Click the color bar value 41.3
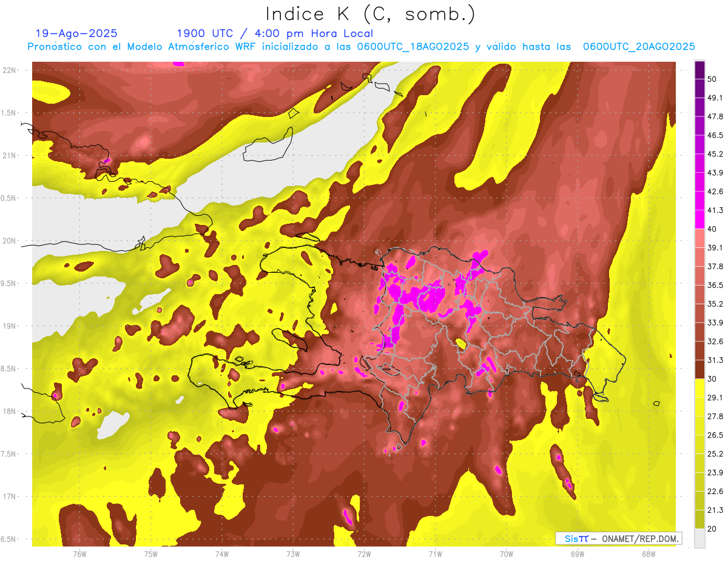Screen dimensions: 728x562 click(x=715, y=210)
